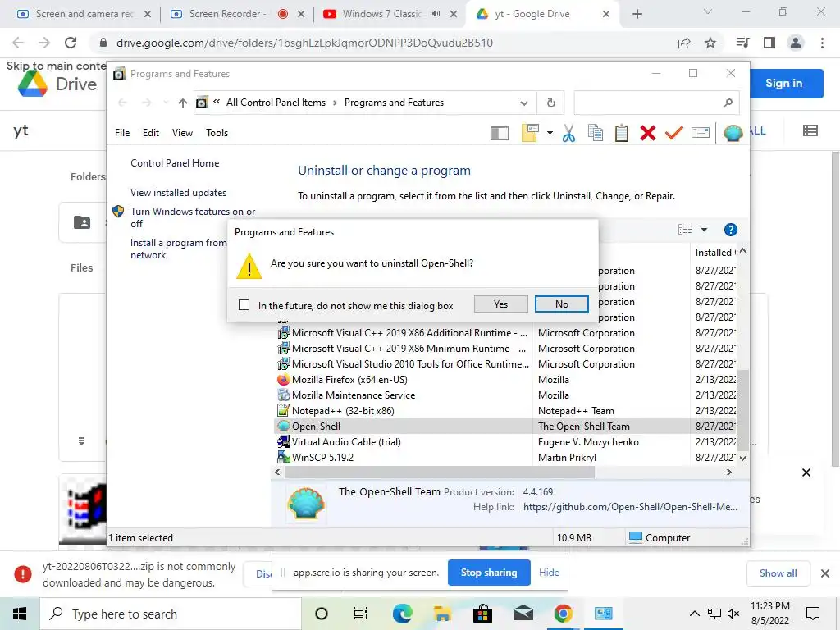Click Show all downloads button

778,573
